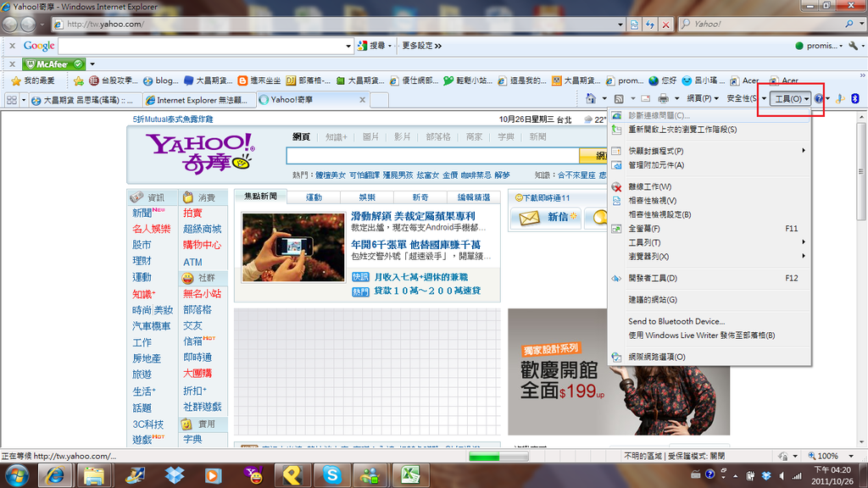Screen dimensions: 868x488
Task: Select 開發者工具(D) menu item
Action: (709, 278)
